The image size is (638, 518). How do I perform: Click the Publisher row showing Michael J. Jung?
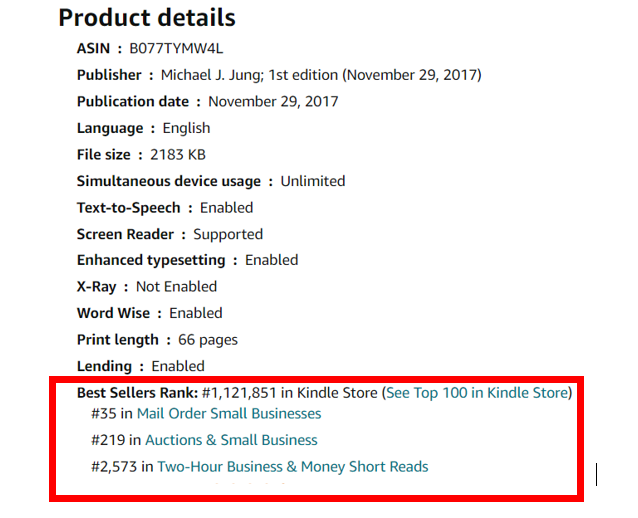(279, 75)
